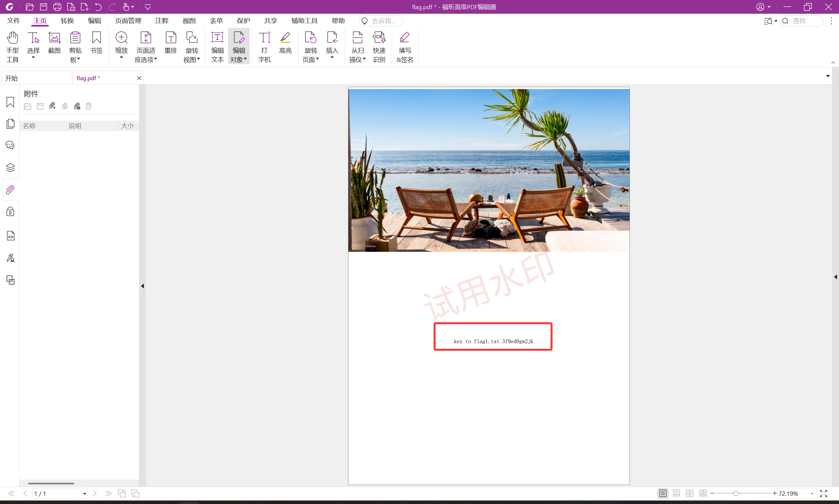Open the Attachments paperclip panel in sidebar

click(10, 190)
